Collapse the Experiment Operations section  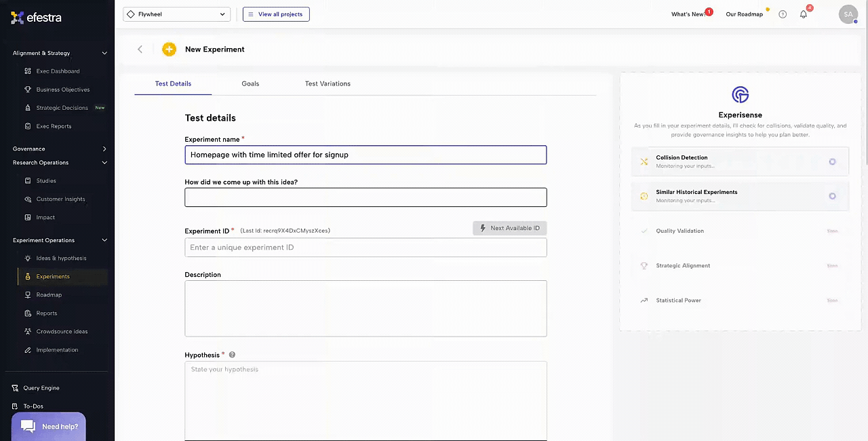point(104,240)
